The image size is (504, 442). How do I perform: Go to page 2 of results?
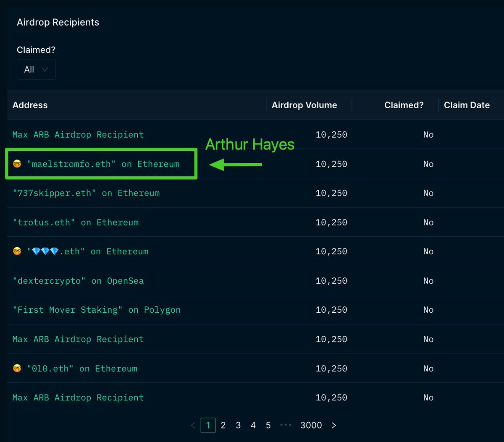[x=223, y=425]
